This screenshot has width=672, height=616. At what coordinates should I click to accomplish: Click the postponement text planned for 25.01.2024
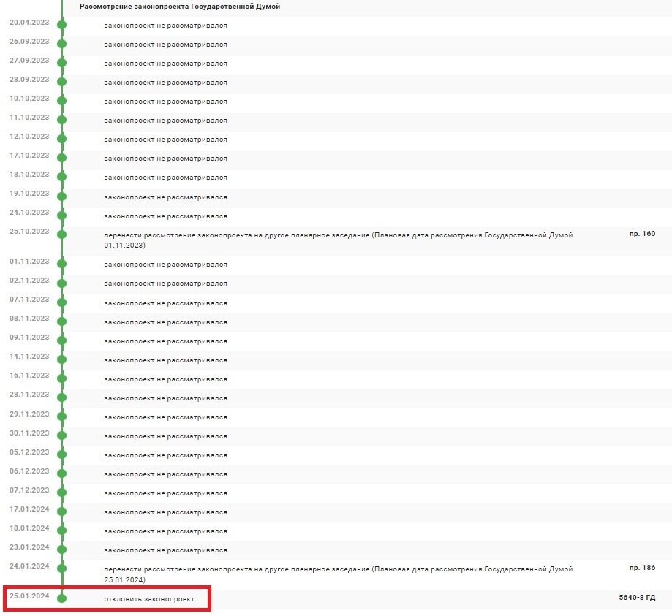point(338,574)
